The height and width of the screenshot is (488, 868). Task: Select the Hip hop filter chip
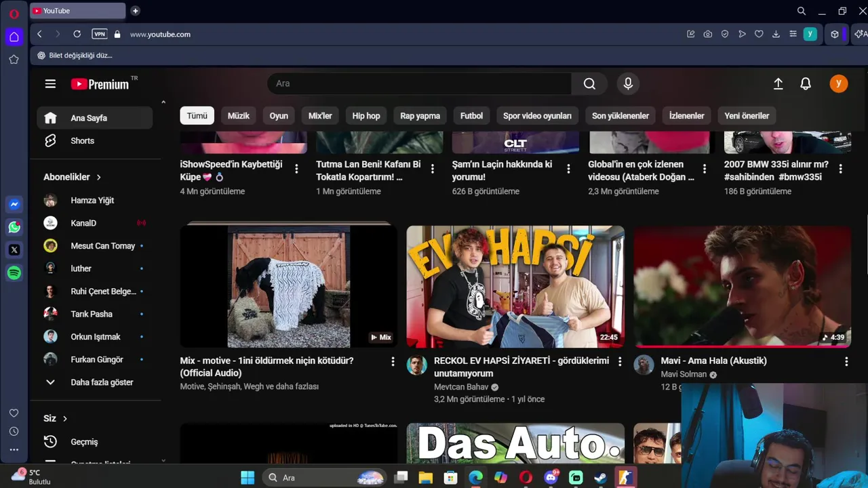tap(366, 116)
